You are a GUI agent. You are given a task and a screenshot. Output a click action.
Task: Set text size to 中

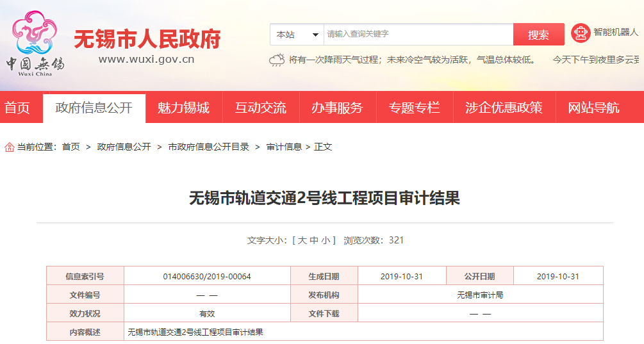[x=314, y=240]
